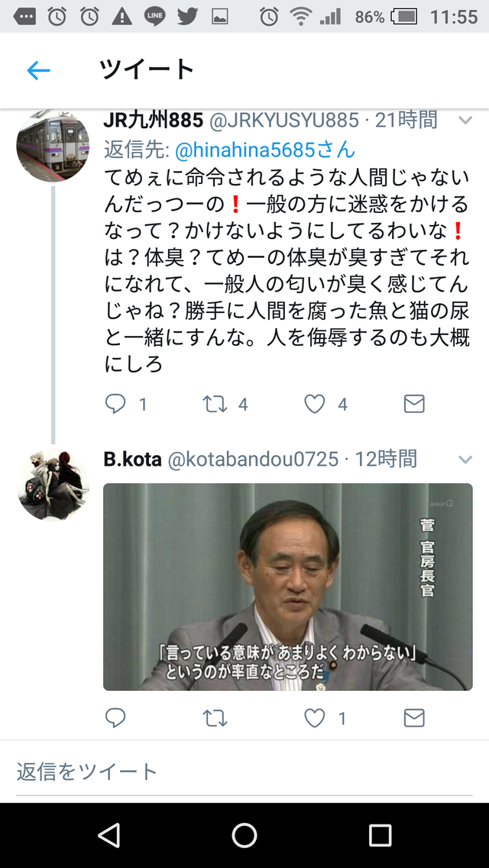View the JR九州885 train avatar
This screenshot has height=868, width=489.
pyautogui.click(x=53, y=146)
